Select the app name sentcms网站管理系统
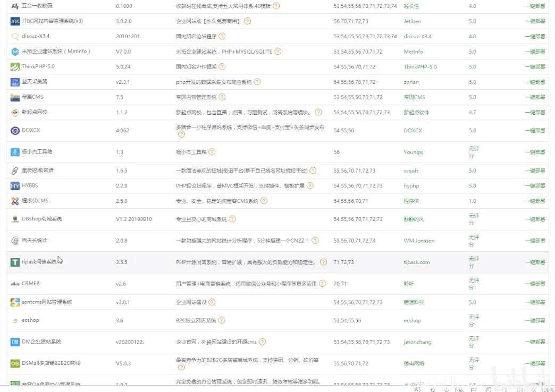Screen dimensions: 555x392 point(47,302)
